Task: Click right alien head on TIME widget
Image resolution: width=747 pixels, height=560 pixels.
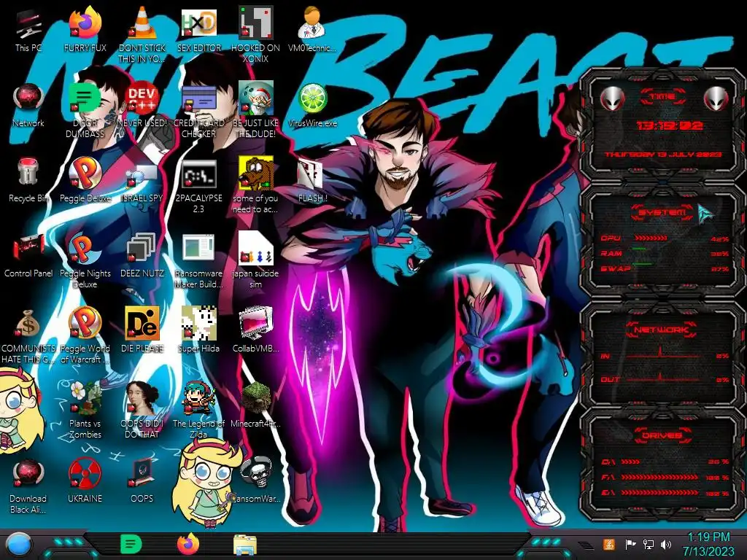Action: point(716,98)
